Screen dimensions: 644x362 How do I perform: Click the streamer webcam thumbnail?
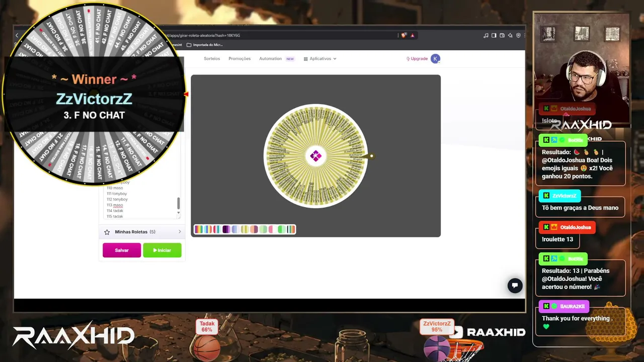(x=582, y=68)
